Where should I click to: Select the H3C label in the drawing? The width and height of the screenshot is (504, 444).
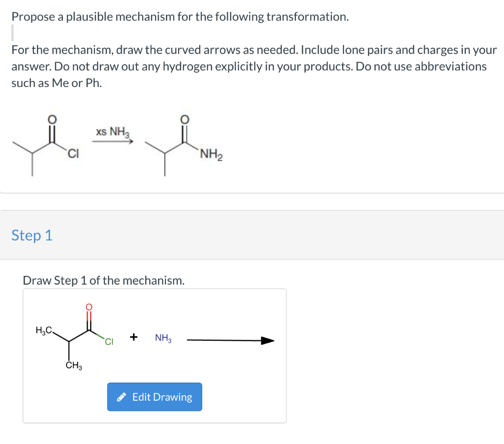point(43,330)
